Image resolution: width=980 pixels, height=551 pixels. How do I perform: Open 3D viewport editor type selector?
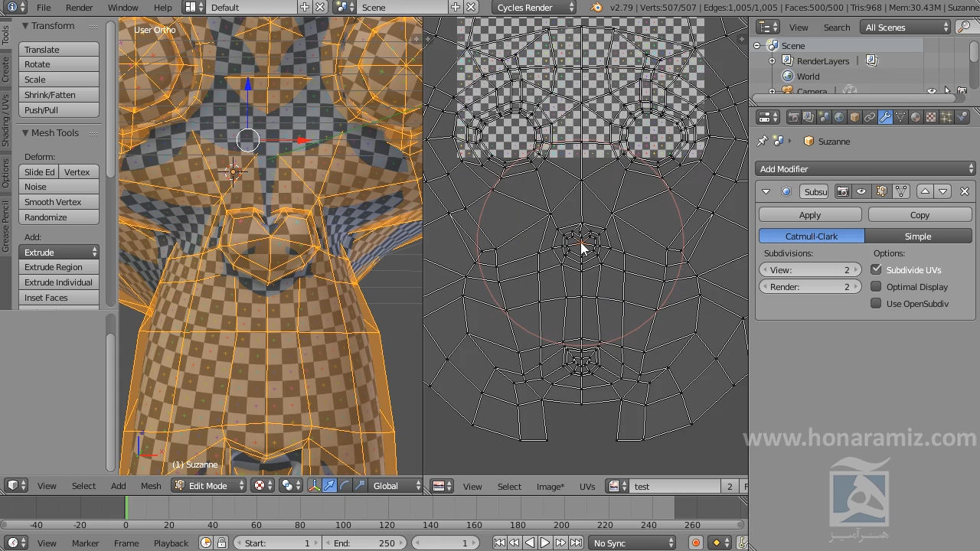point(17,486)
